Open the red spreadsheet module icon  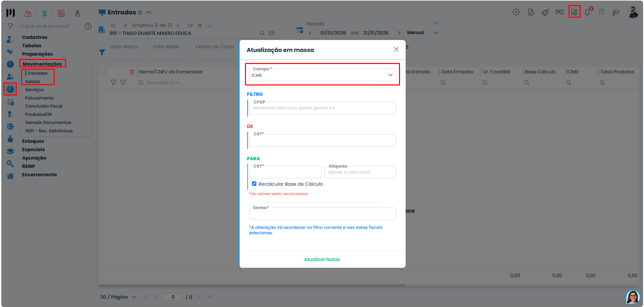pos(61,13)
